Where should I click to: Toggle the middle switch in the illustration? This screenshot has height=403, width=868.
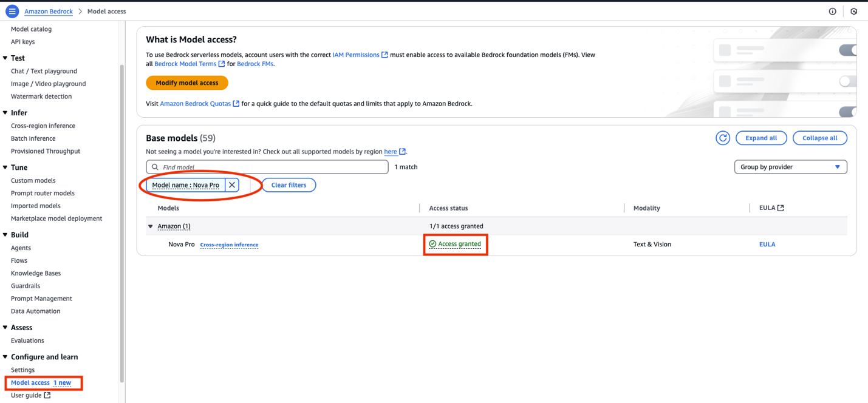click(847, 81)
